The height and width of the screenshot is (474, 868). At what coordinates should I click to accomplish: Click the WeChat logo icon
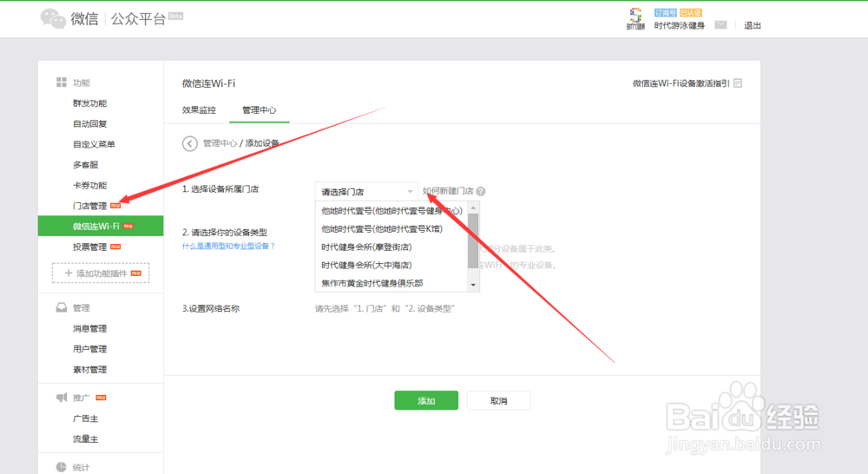point(53,19)
